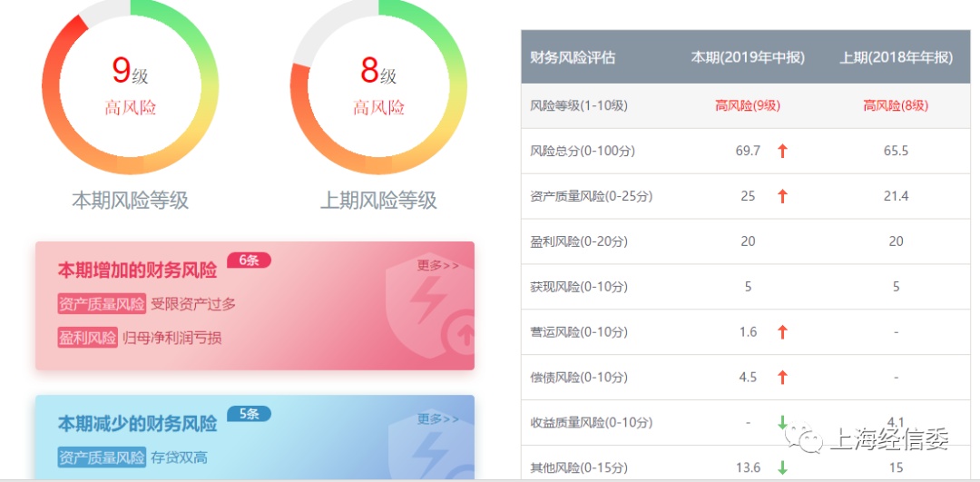Click the green down arrow in 其他风险 row
Viewport: 980px width, 482px height.
click(782, 467)
